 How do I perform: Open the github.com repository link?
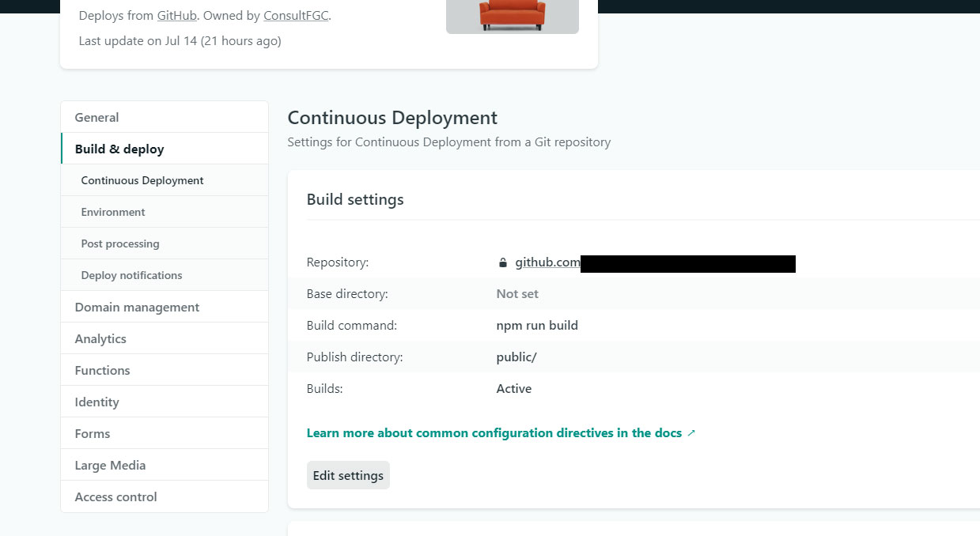click(547, 262)
